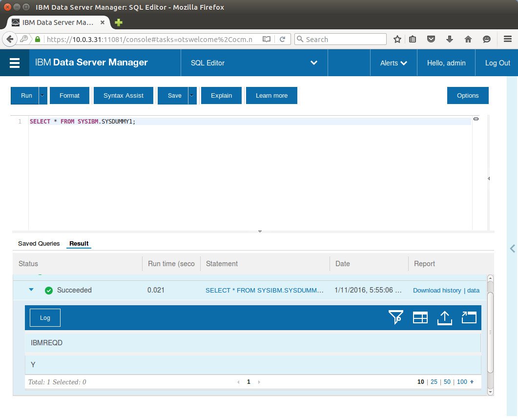The width and height of the screenshot is (518, 420).
Task: Click Download history link
Action: click(437, 290)
